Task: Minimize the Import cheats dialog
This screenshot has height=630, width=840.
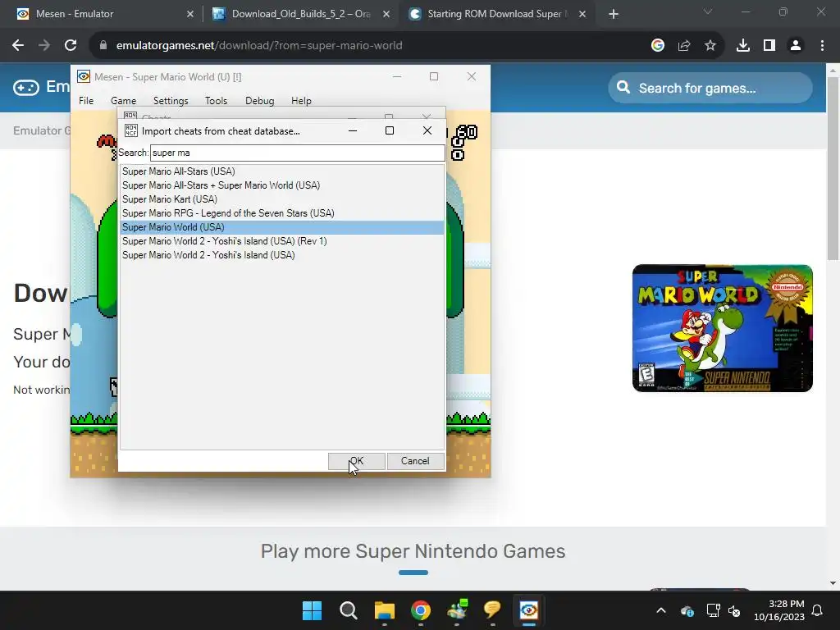Action: pos(353,130)
